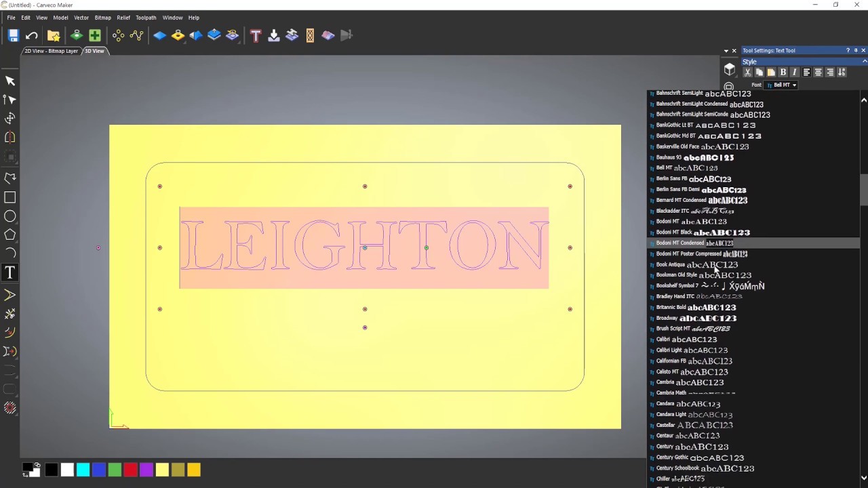Click the Undo arrow icon

click(32, 35)
